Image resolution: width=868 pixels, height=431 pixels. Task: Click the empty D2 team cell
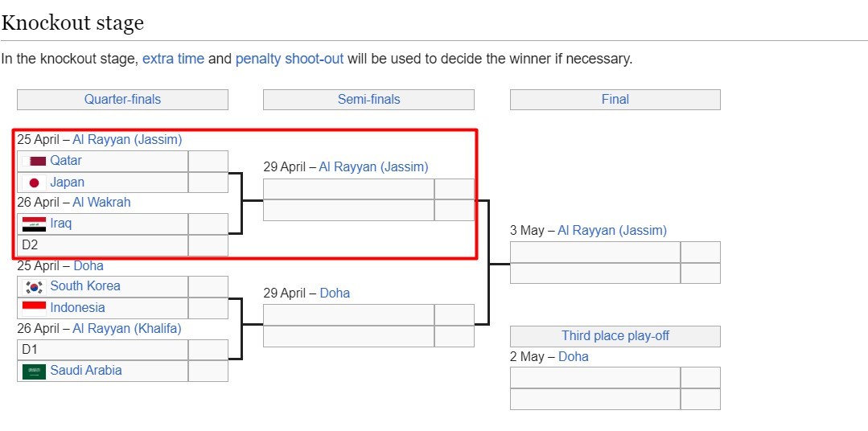pos(103,245)
